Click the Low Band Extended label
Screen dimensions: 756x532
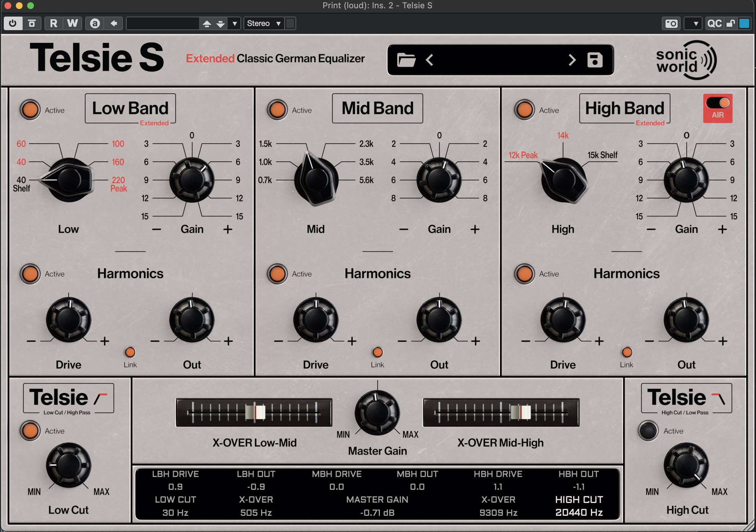tap(154, 123)
